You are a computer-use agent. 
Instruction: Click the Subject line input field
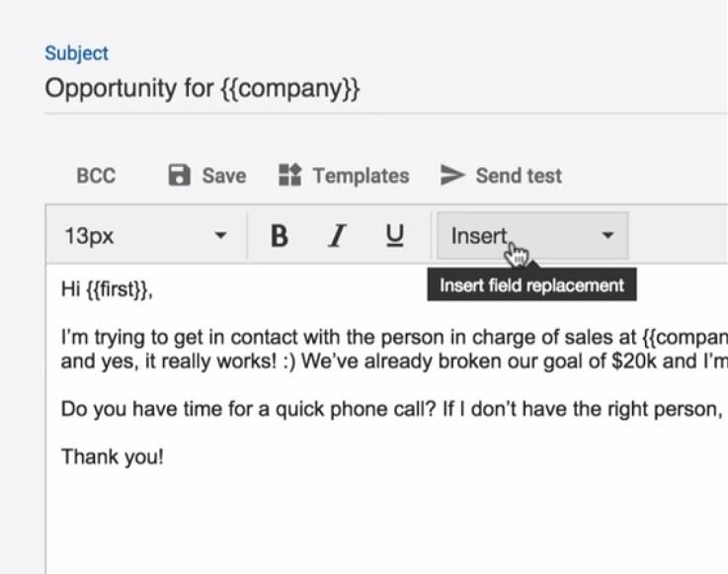pos(386,89)
